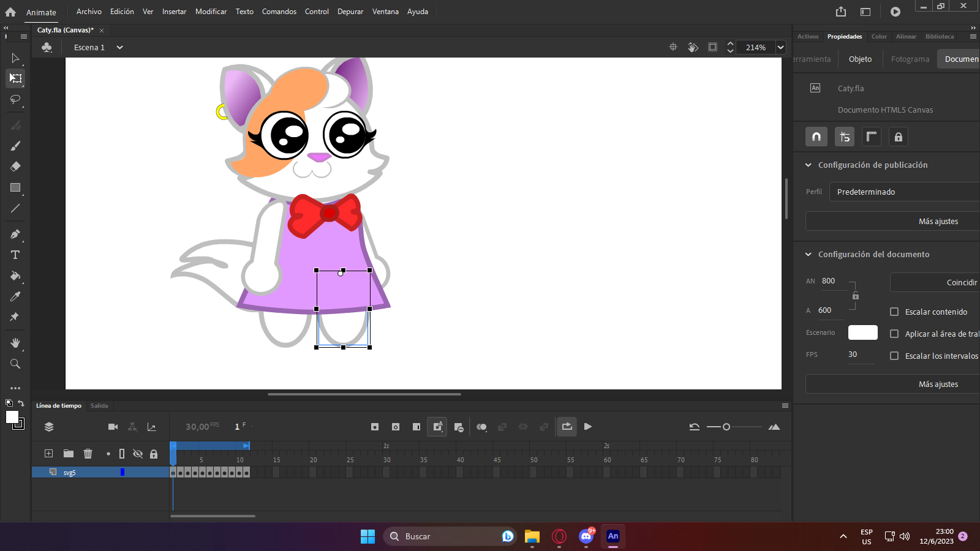This screenshot has width=980, height=551.
Task: Open the quick share icon
Action: pyautogui.click(x=841, y=12)
